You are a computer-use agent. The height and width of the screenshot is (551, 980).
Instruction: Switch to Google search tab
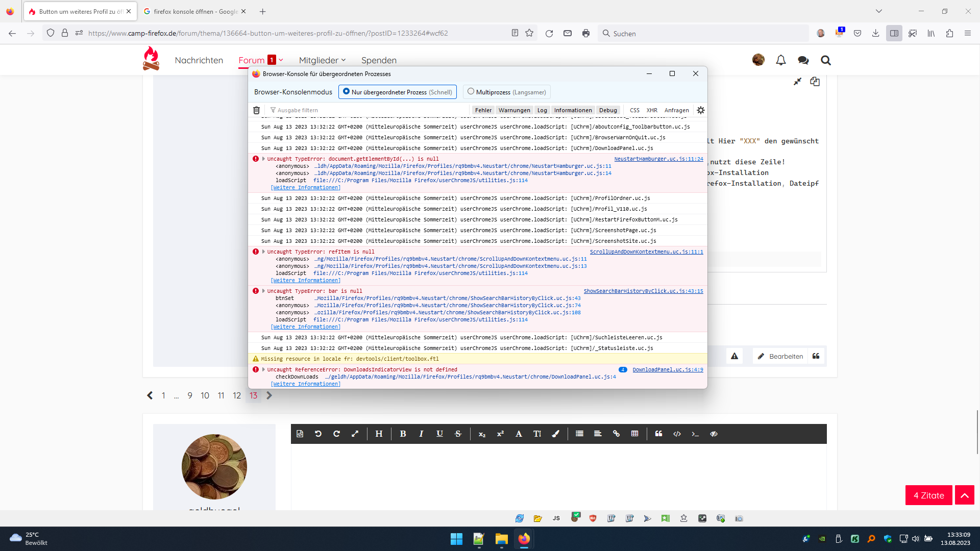point(195,11)
